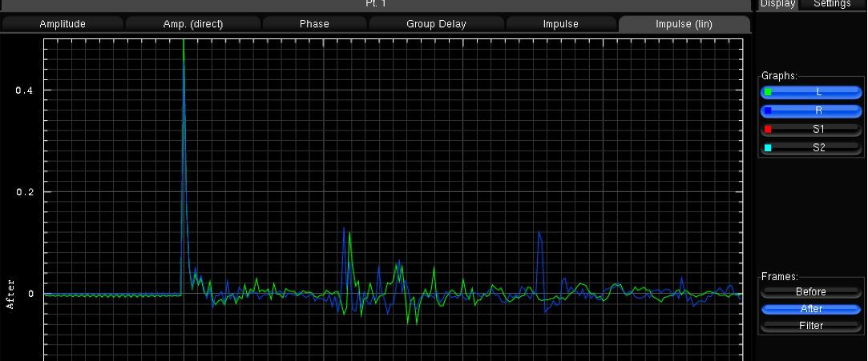Click the red swatch beside S1
Viewport: 868px width, 361px height.
coord(768,129)
